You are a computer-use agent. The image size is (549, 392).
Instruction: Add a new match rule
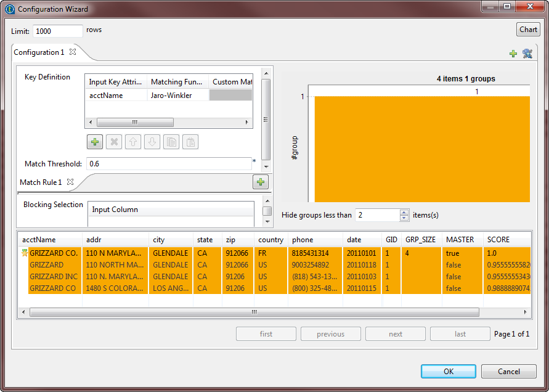click(260, 182)
